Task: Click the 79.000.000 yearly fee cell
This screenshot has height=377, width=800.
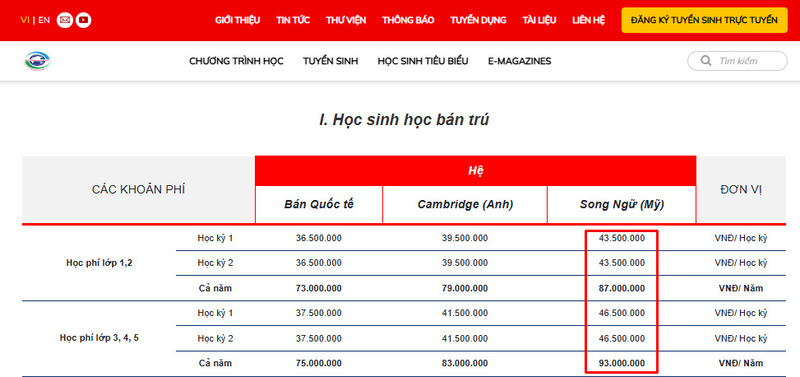Action: click(465, 288)
